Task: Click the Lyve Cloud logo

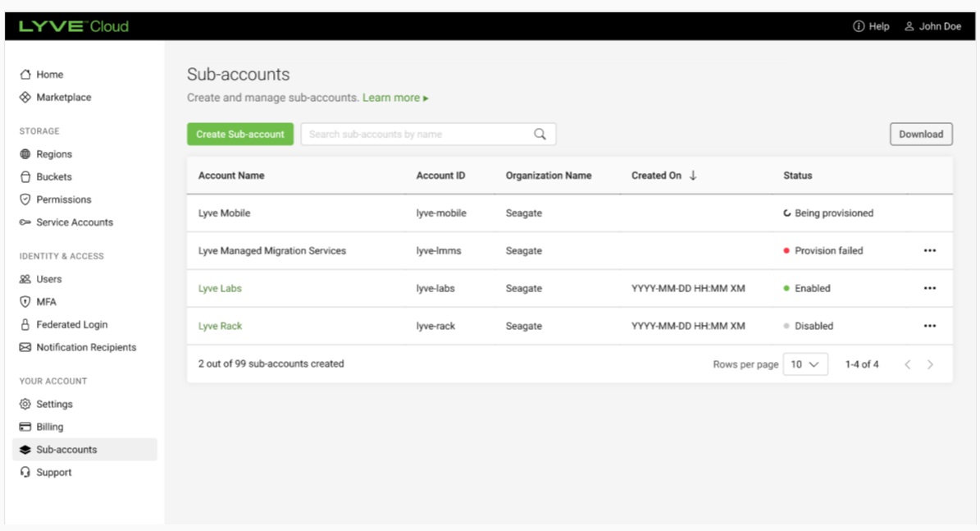Action: click(x=74, y=26)
